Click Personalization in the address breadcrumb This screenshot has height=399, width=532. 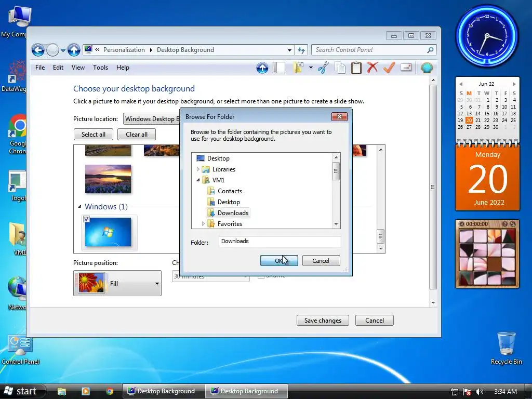[x=124, y=50]
